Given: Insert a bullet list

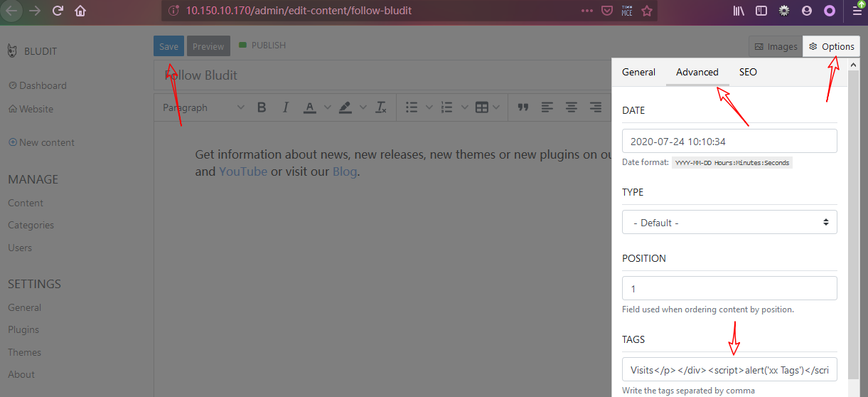Looking at the screenshot, I should (412, 107).
